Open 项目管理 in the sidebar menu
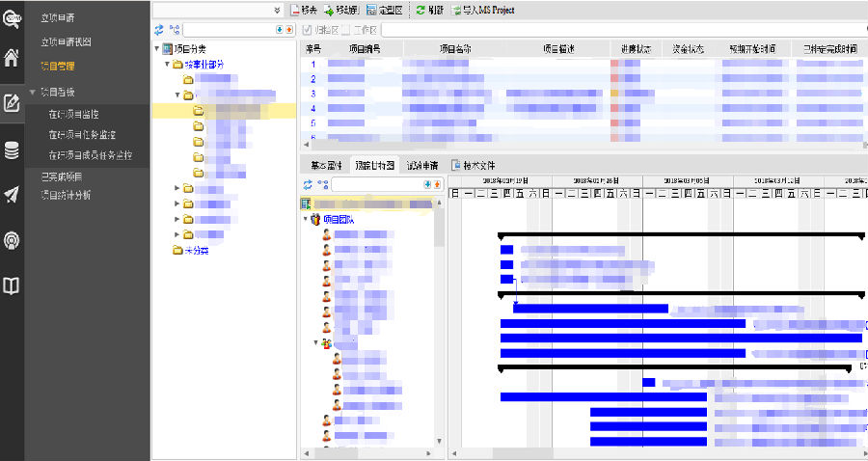This screenshot has height=461, width=868. [x=58, y=66]
